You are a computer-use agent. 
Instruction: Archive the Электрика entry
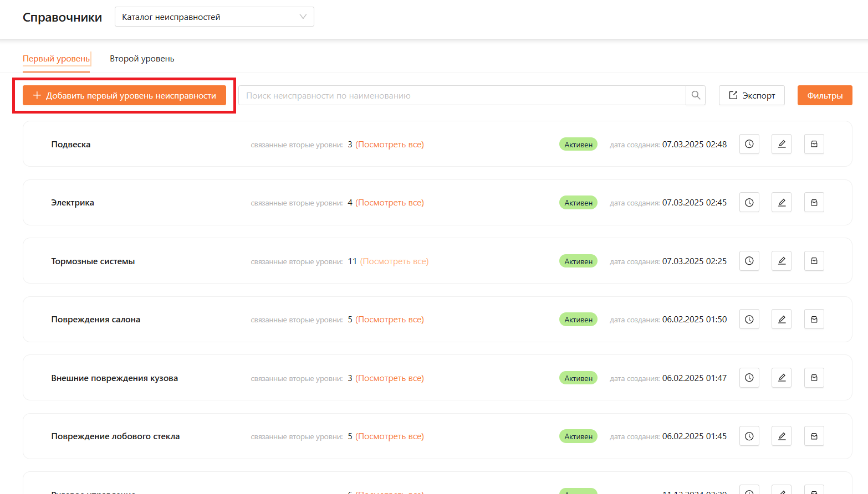click(x=814, y=203)
